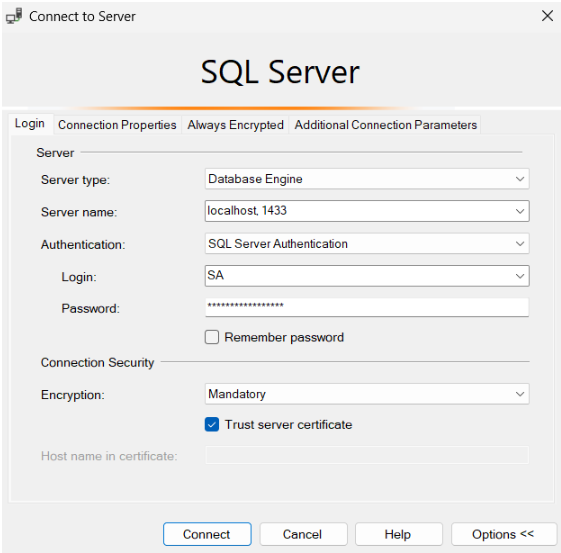This screenshot has height=553, width=561.
Task: Click the 'SQL Server' banner title
Action: click(x=280, y=72)
